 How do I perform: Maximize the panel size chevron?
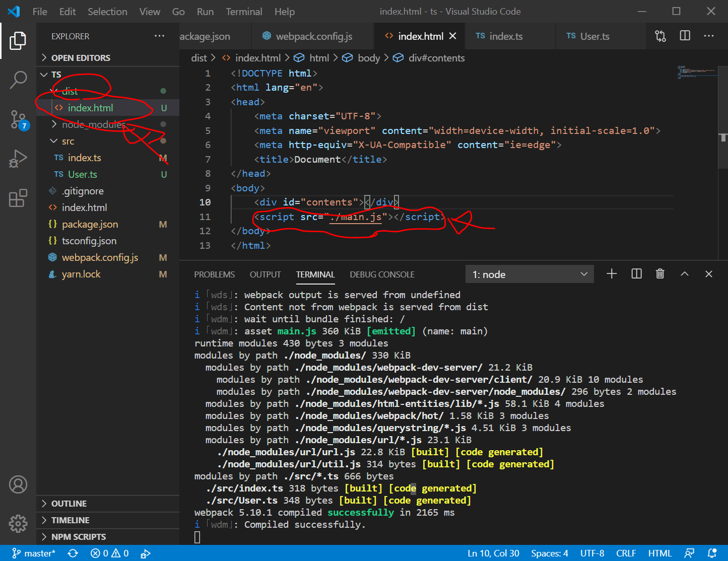(x=685, y=274)
